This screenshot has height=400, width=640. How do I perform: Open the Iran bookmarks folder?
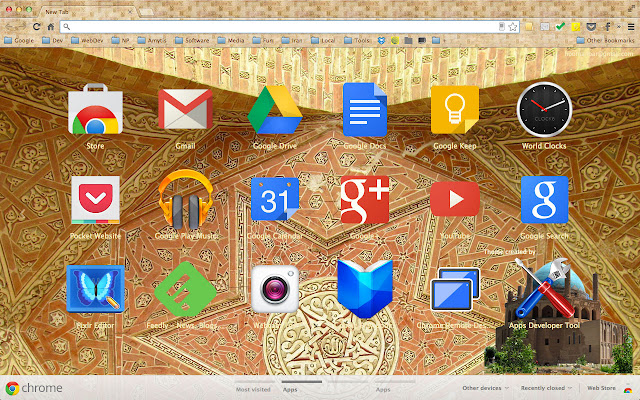point(292,40)
